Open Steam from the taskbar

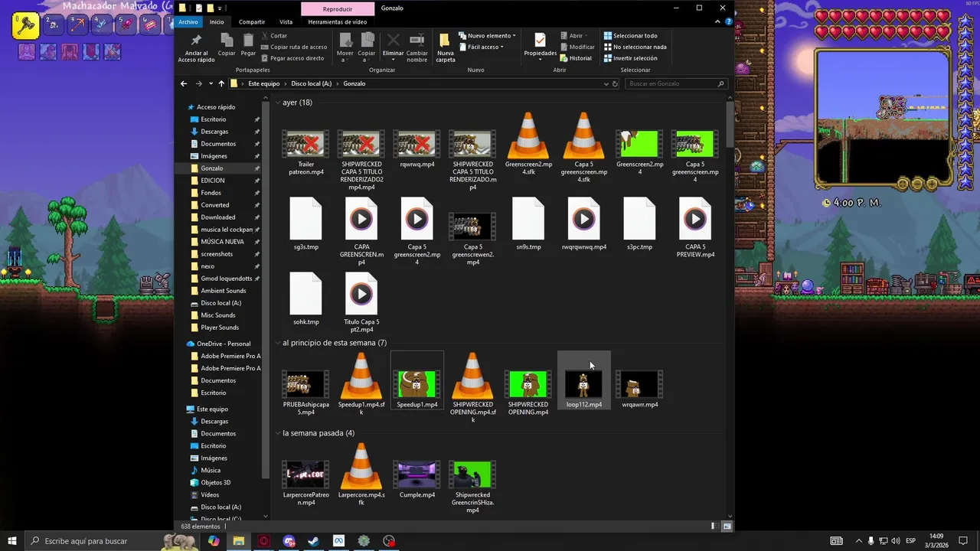[313, 541]
